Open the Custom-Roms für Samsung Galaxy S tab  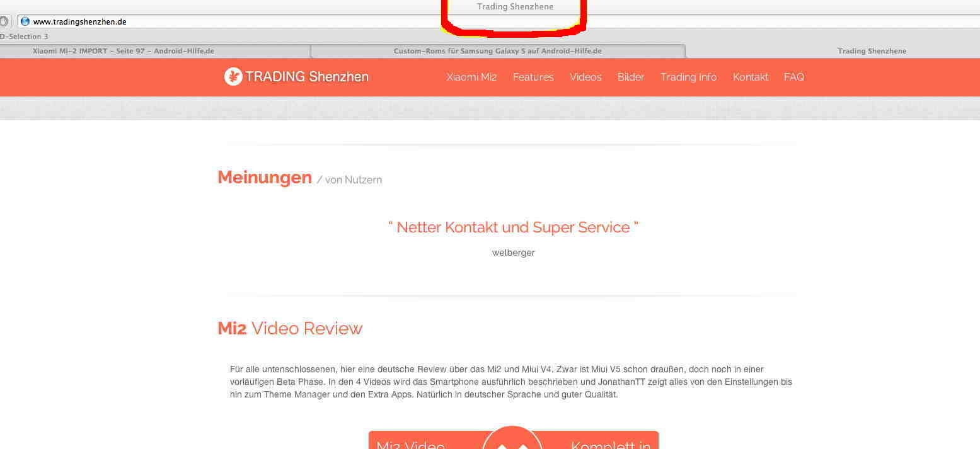click(x=498, y=51)
